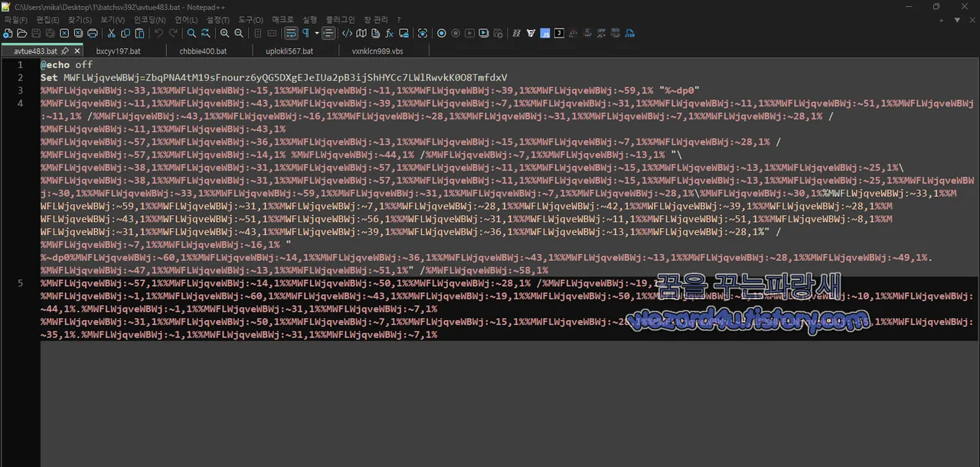
Task: Open dropdown arrow beside pilcrow icon
Action: point(317,33)
